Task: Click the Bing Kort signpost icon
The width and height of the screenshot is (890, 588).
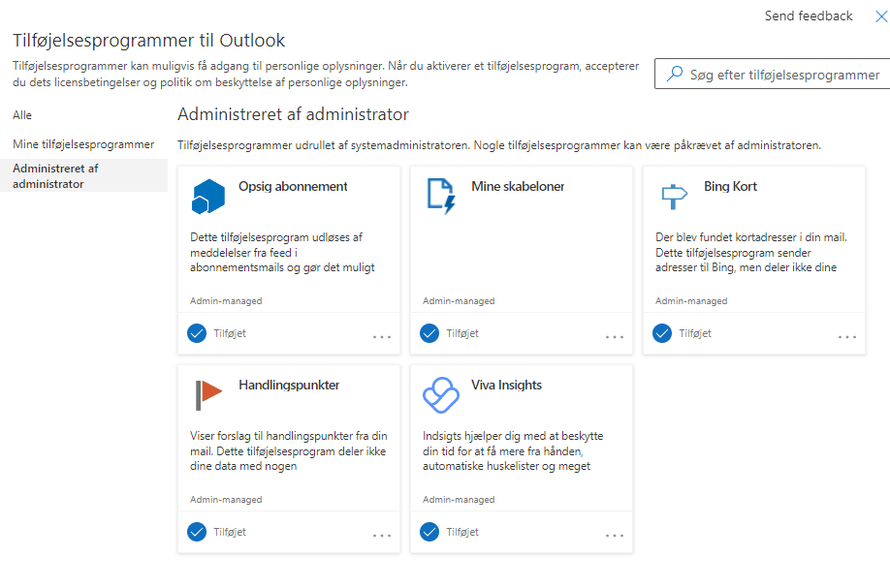Action: 675,197
